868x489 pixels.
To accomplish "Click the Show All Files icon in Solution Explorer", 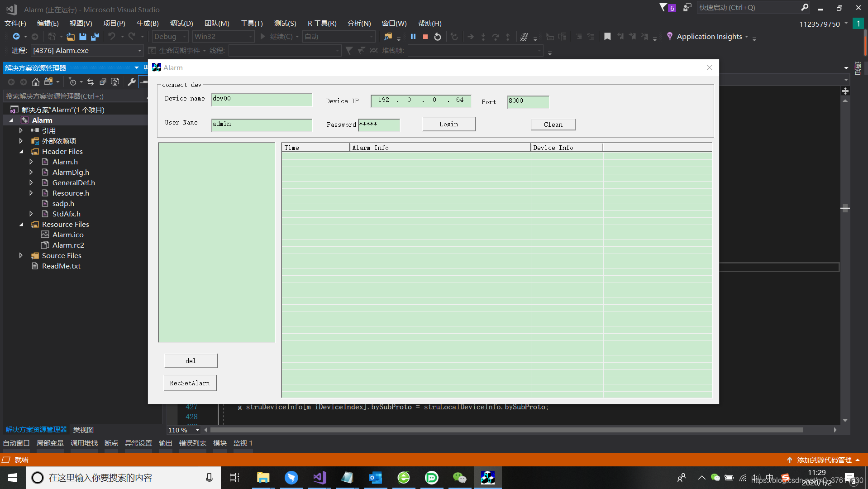I will tap(115, 82).
